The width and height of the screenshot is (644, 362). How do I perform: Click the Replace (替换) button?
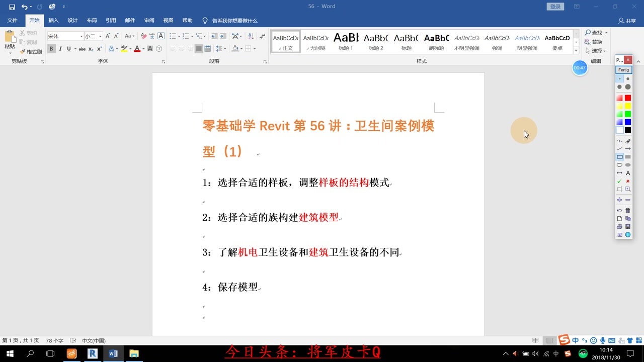(593, 42)
